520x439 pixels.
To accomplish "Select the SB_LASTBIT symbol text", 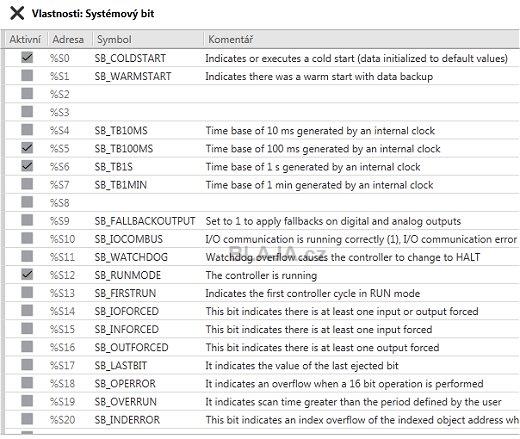I will (121, 365).
